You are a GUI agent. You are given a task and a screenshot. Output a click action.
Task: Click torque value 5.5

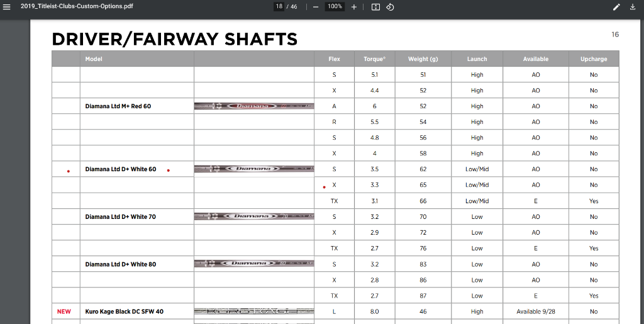tap(375, 122)
